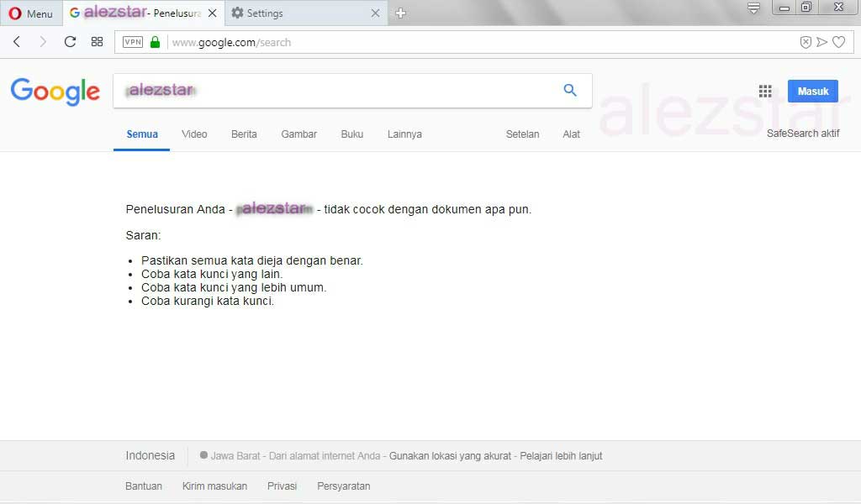
Task: Open Pelajari lebih lanjut link
Action: pyautogui.click(x=561, y=456)
